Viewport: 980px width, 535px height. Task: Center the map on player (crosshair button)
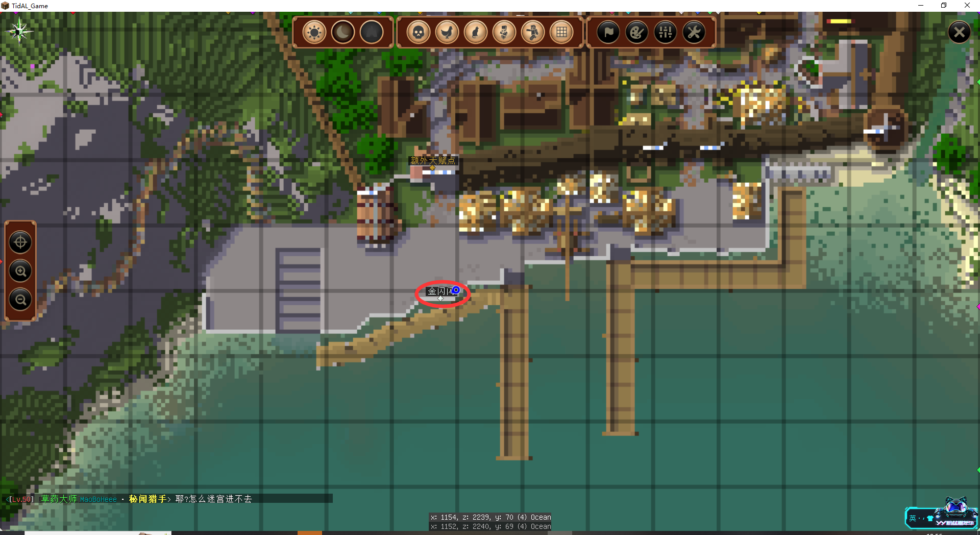pos(20,242)
